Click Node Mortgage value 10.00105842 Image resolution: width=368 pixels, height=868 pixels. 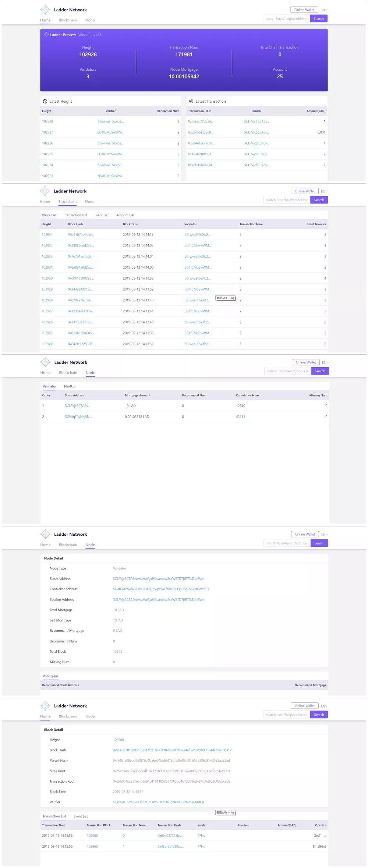click(x=184, y=77)
